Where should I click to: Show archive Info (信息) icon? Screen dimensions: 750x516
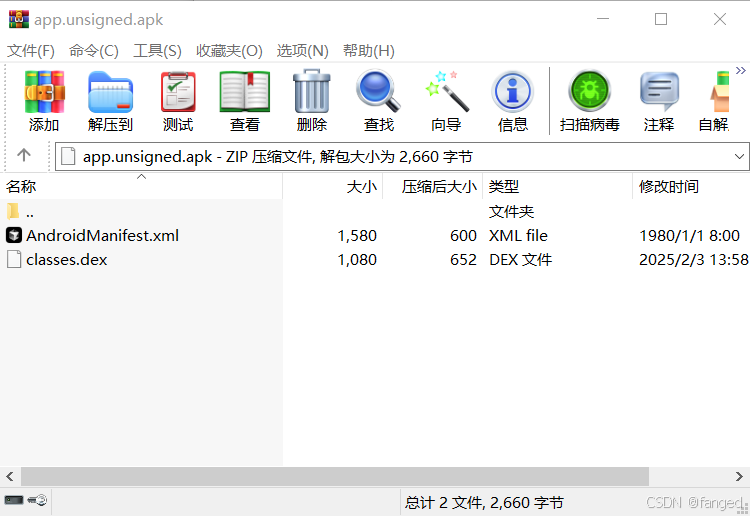click(x=512, y=91)
